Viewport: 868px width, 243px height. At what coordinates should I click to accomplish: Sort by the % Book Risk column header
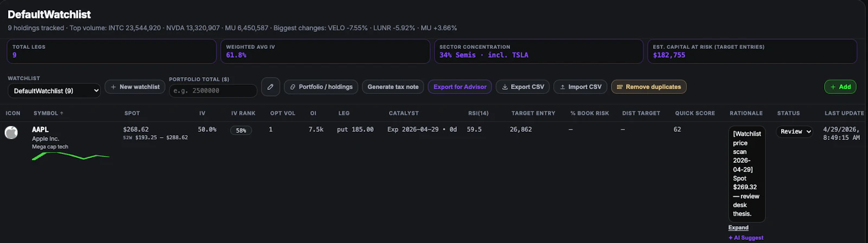[590, 113]
